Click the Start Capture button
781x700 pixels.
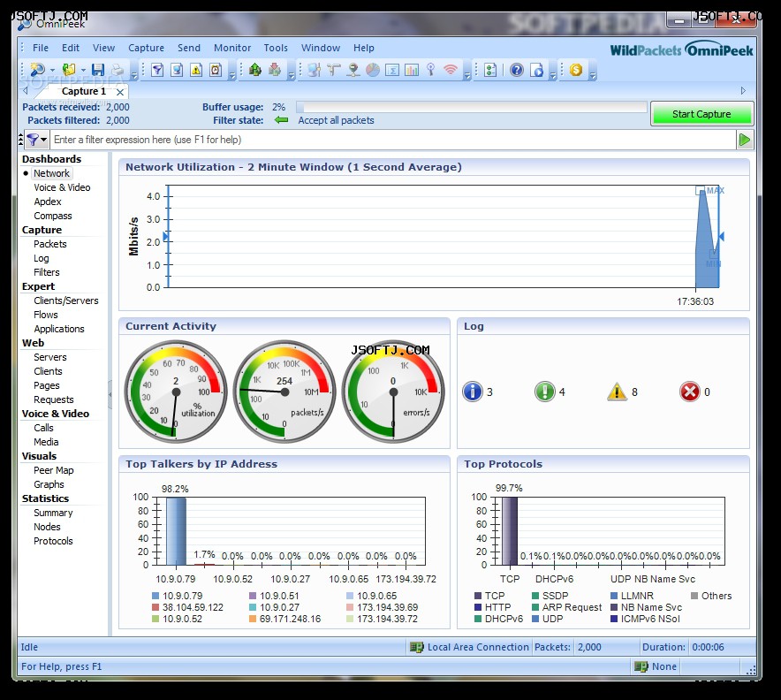pyautogui.click(x=701, y=114)
